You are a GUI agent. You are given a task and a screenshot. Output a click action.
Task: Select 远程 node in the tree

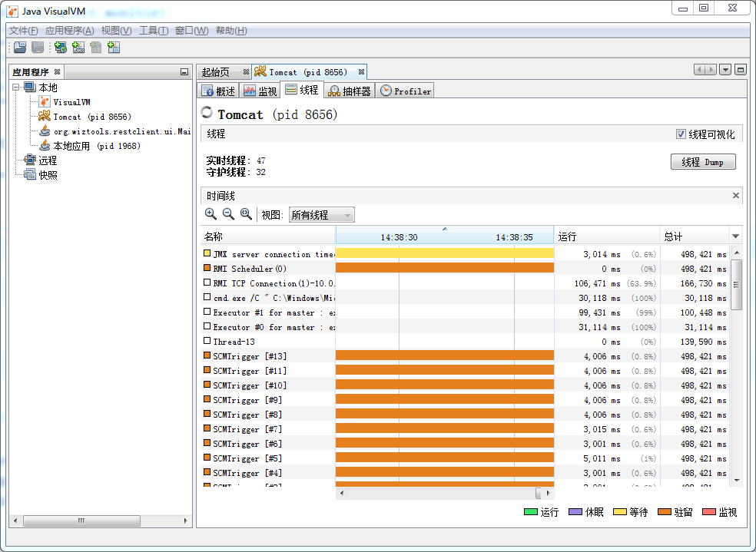coord(48,160)
